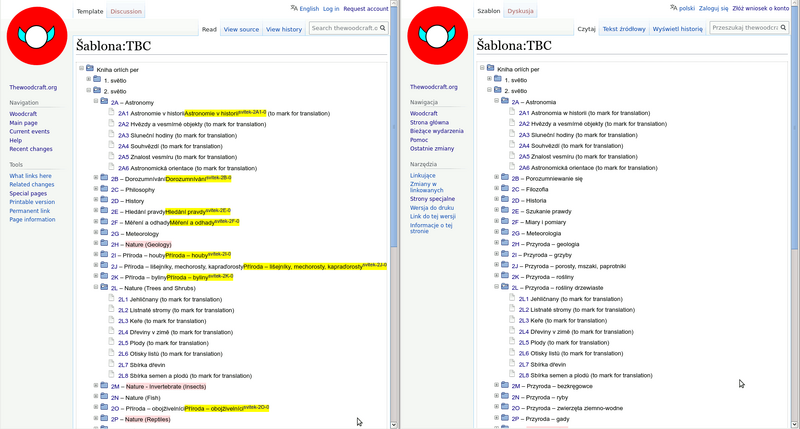Open Recent changes in the left sidebar
This screenshot has height=429, width=800.
(31, 149)
